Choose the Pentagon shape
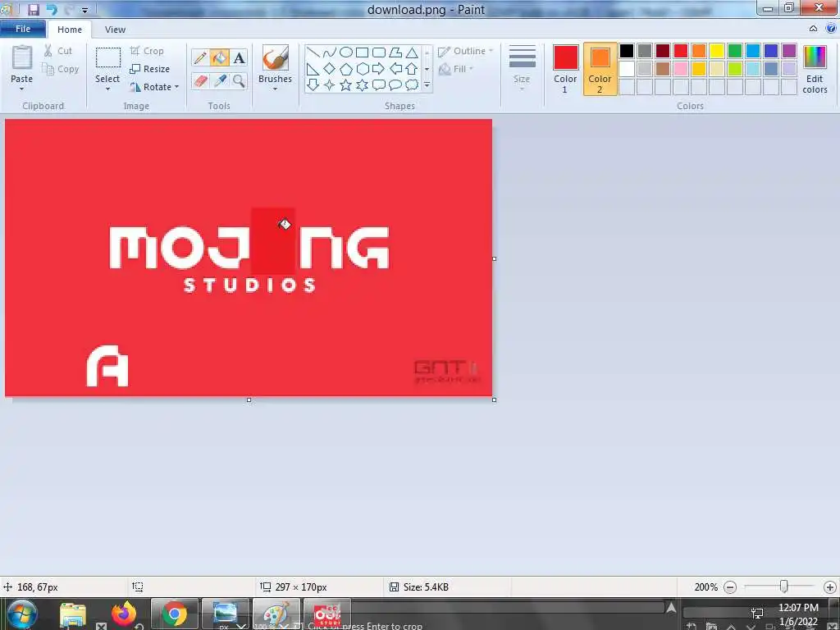This screenshot has height=630, width=840. [346, 69]
